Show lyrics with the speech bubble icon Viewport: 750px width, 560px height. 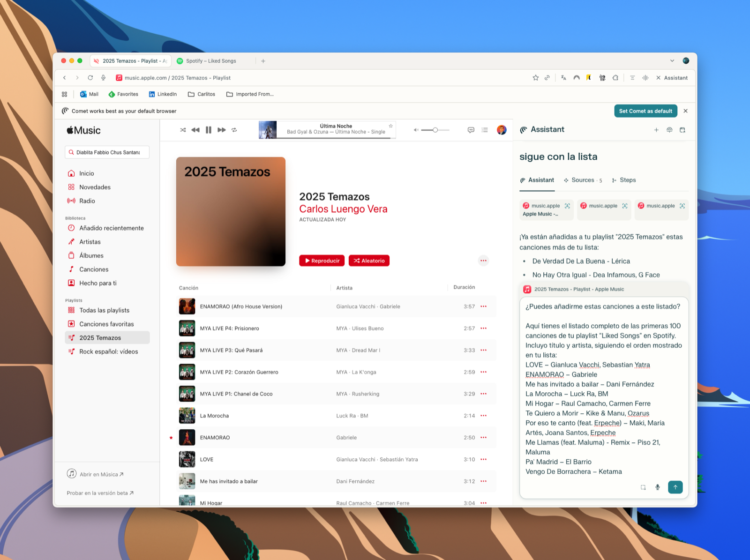coord(471,130)
